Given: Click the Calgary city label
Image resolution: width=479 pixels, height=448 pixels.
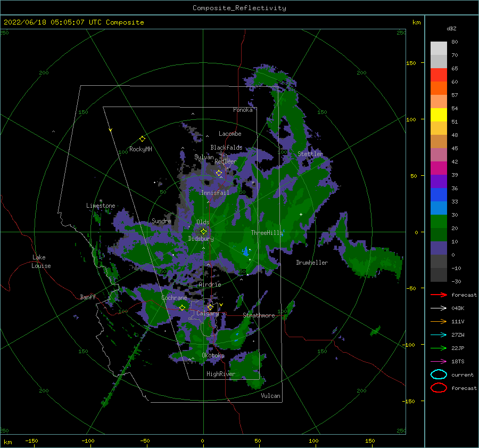Looking at the screenshot, I should 208,313.
